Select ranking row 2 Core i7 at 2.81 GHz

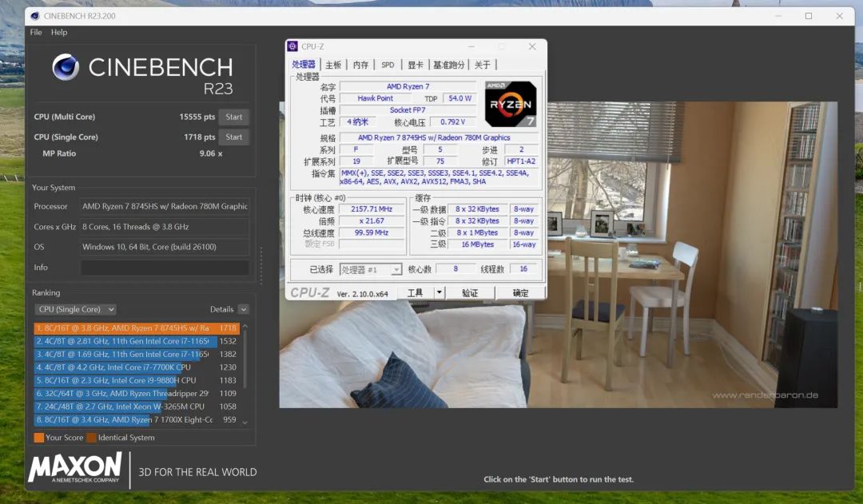[x=137, y=341]
